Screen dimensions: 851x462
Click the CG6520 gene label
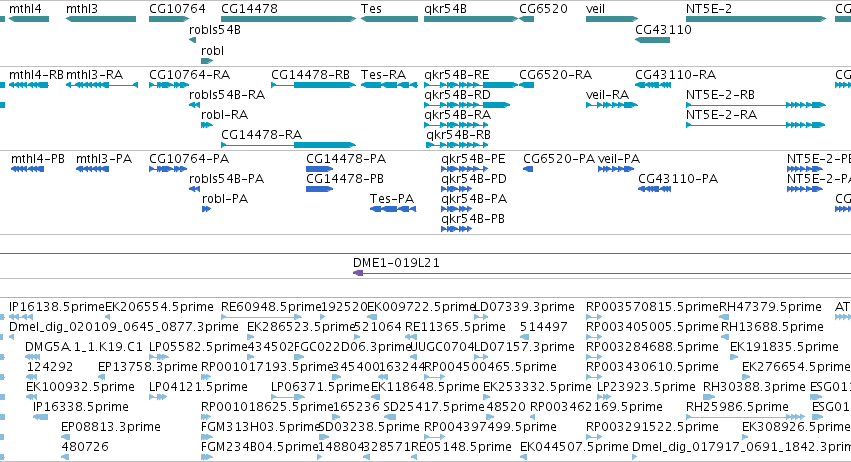(x=543, y=9)
